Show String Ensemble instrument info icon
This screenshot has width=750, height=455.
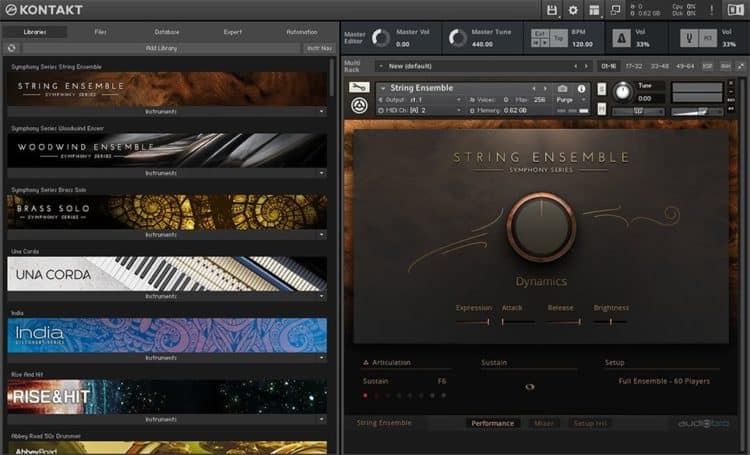coord(581,89)
